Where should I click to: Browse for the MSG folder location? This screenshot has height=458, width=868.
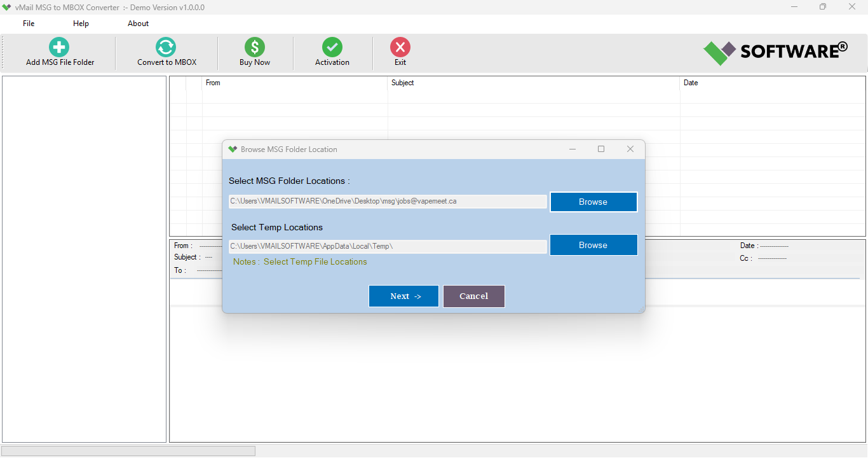[593, 202]
